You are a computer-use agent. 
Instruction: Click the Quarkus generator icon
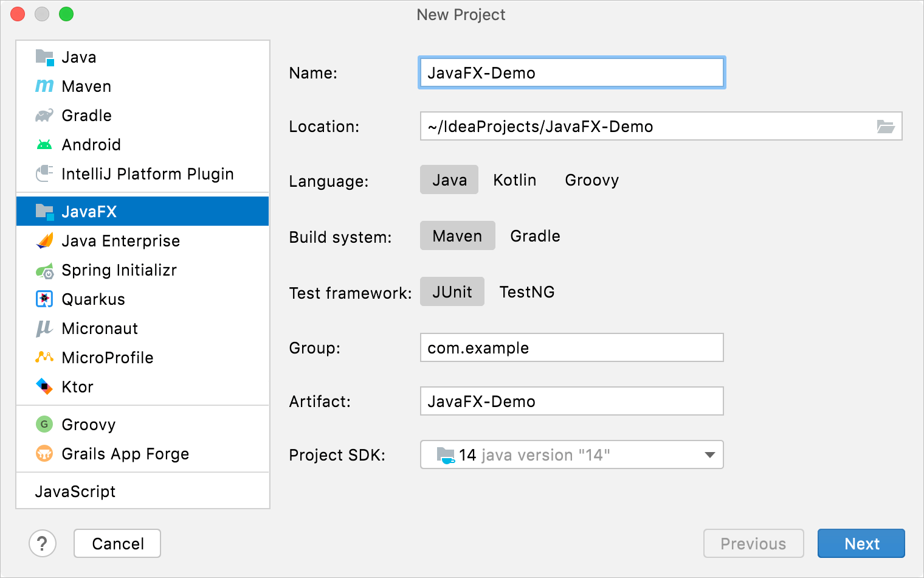coord(44,299)
